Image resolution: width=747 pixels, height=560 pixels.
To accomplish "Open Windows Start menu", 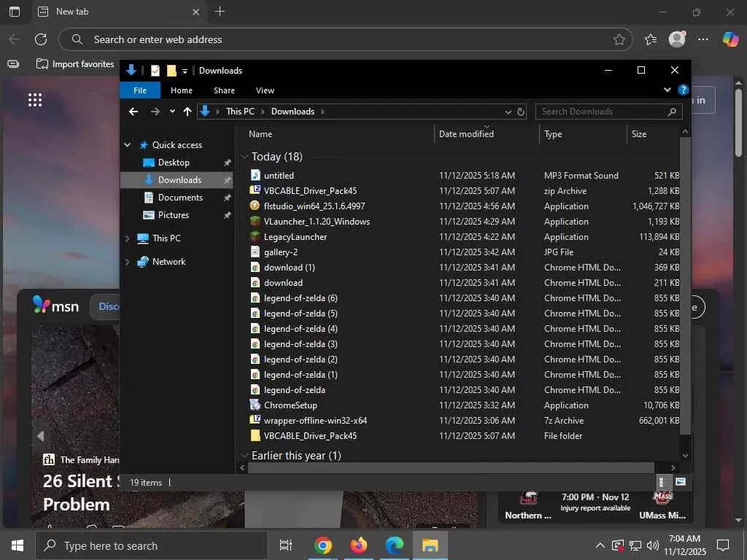I will tap(18, 545).
